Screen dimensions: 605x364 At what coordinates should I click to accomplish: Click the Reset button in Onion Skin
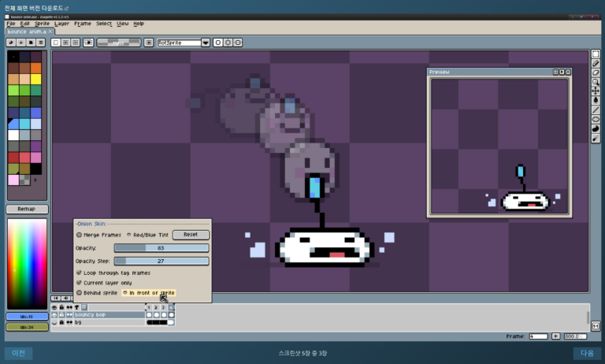coord(191,235)
